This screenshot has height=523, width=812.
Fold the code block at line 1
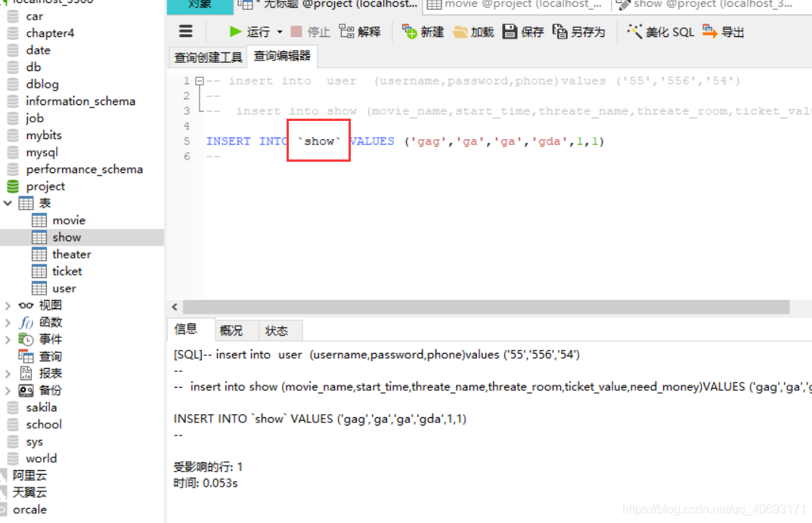tap(200, 81)
